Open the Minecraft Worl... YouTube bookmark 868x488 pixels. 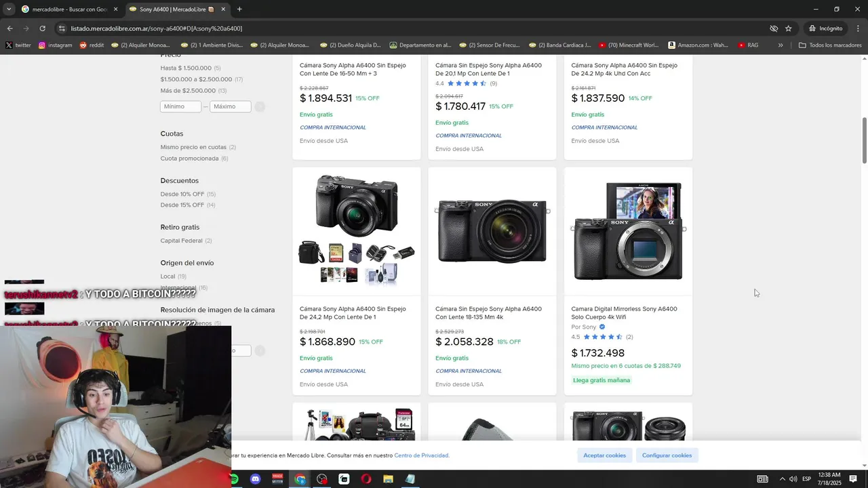(629, 45)
